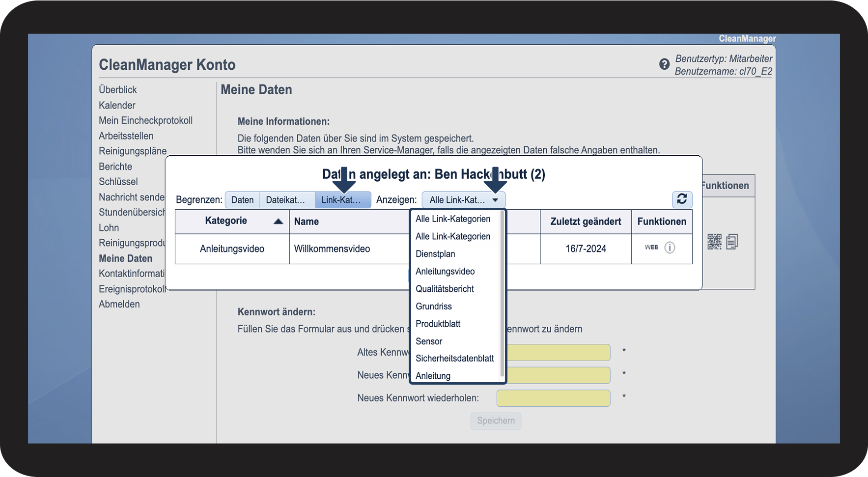Toggle the Daten filter button
868x477 pixels.
[242, 200]
